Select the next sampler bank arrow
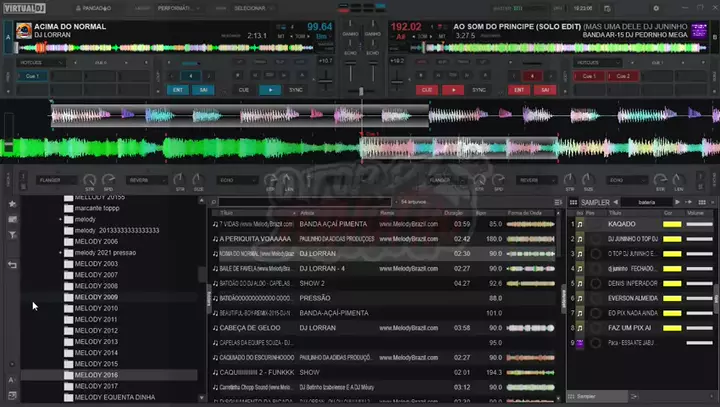The height and width of the screenshot is (407, 720). pyautogui.click(x=677, y=202)
